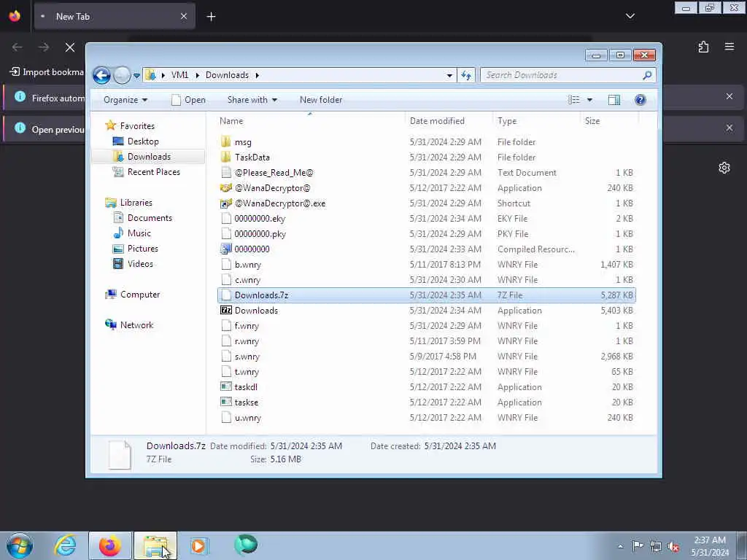Click the refresh button beside address bar
The image size is (747, 560).
[466, 75]
